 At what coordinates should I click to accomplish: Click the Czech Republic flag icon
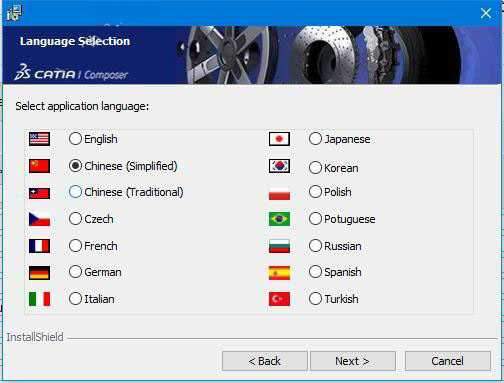pos(39,219)
